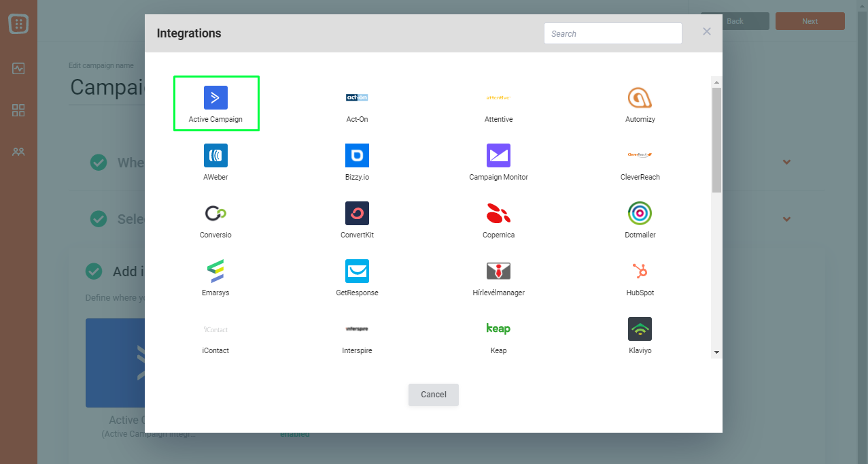Image resolution: width=868 pixels, height=464 pixels.
Task: Pick the ConvertKit integration icon
Action: (357, 213)
